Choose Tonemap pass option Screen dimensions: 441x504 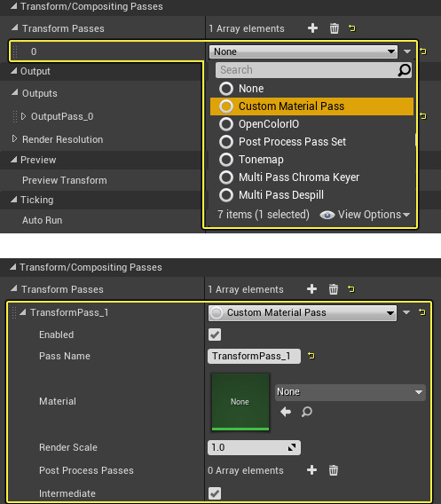(311, 160)
